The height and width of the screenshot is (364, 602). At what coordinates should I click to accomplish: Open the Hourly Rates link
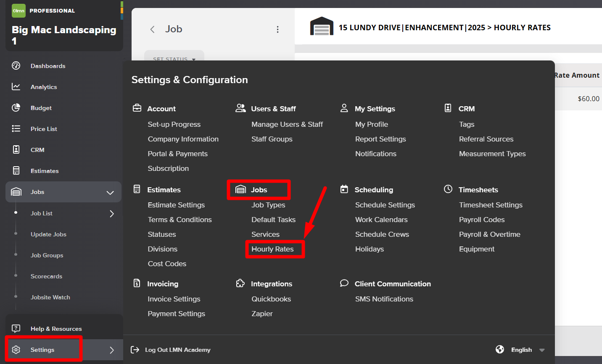272,249
